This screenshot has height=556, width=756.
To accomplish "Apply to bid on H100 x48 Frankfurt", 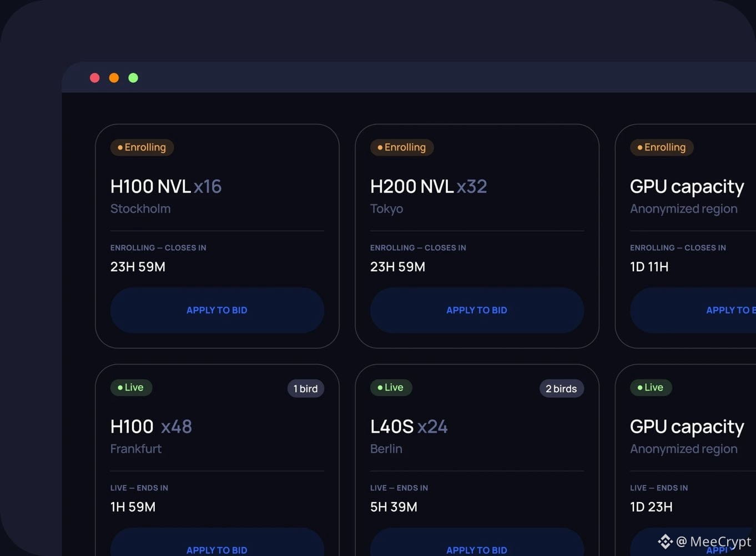I will click(x=217, y=542).
